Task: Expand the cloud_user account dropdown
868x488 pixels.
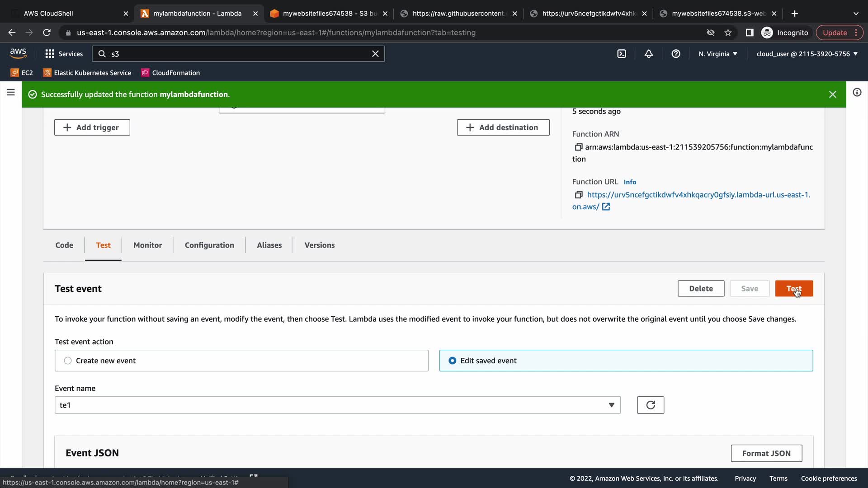Action: pyautogui.click(x=807, y=54)
